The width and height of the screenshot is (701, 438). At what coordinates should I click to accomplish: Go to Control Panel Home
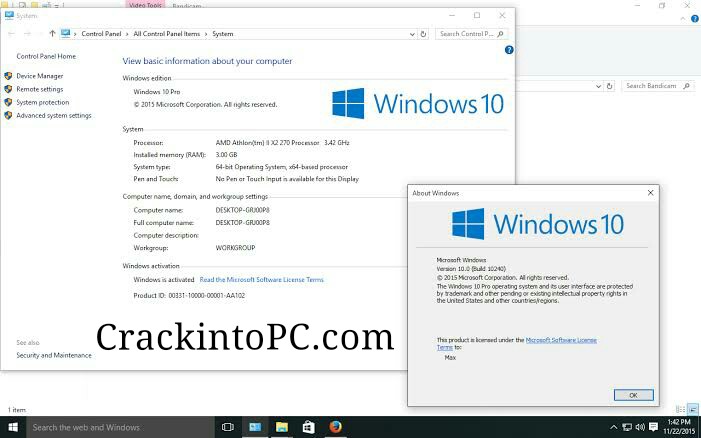pyautogui.click(x=46, y=56)
